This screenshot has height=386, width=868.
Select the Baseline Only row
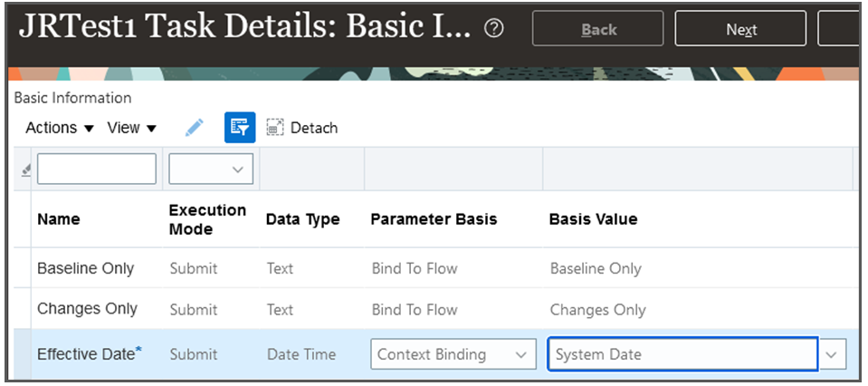[x=85, y=268]
